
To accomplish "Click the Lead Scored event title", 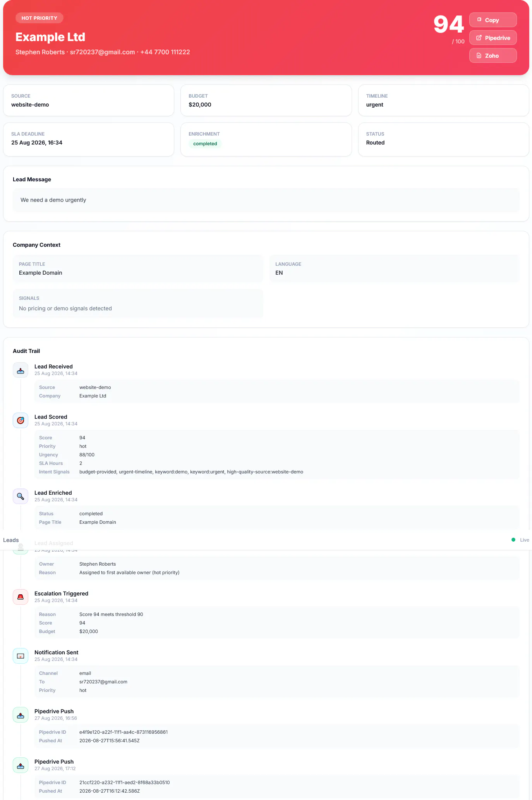I will [x=51, y=417].
